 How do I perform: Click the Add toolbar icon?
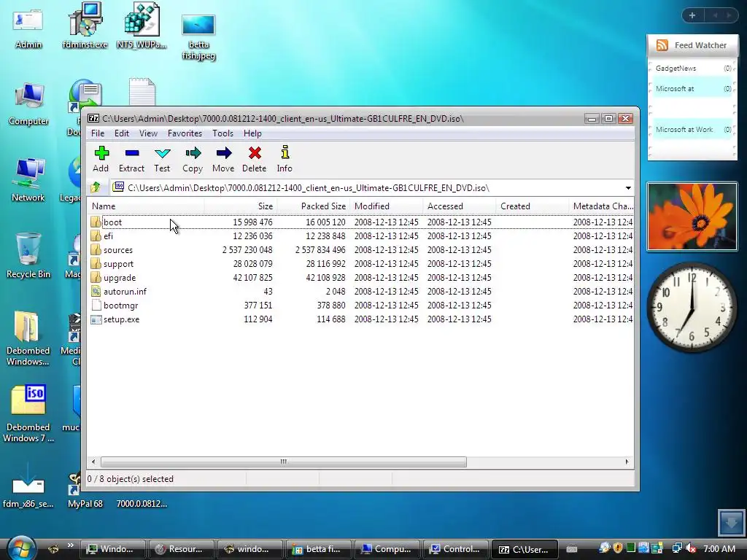(x=101, y=153)
